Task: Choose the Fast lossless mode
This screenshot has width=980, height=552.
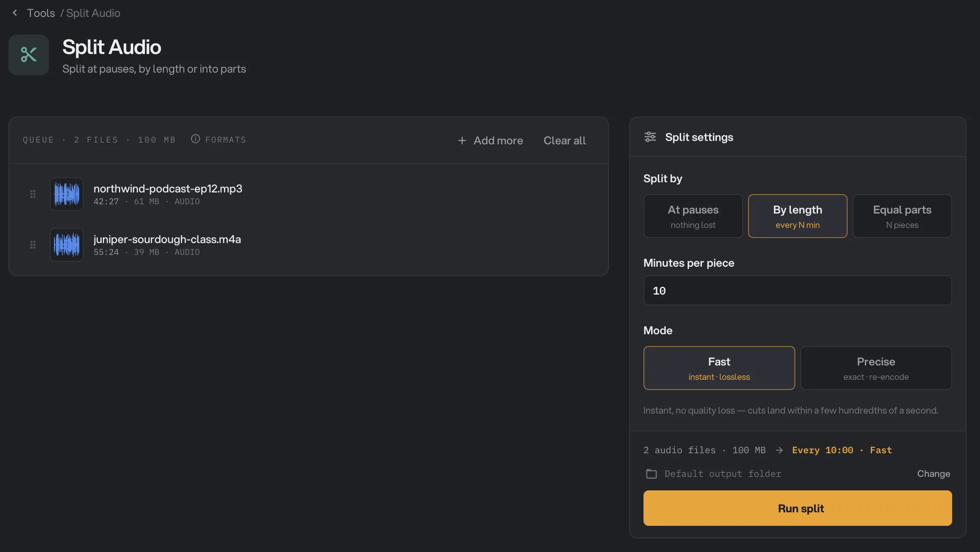Action: [x=719, y=368]
